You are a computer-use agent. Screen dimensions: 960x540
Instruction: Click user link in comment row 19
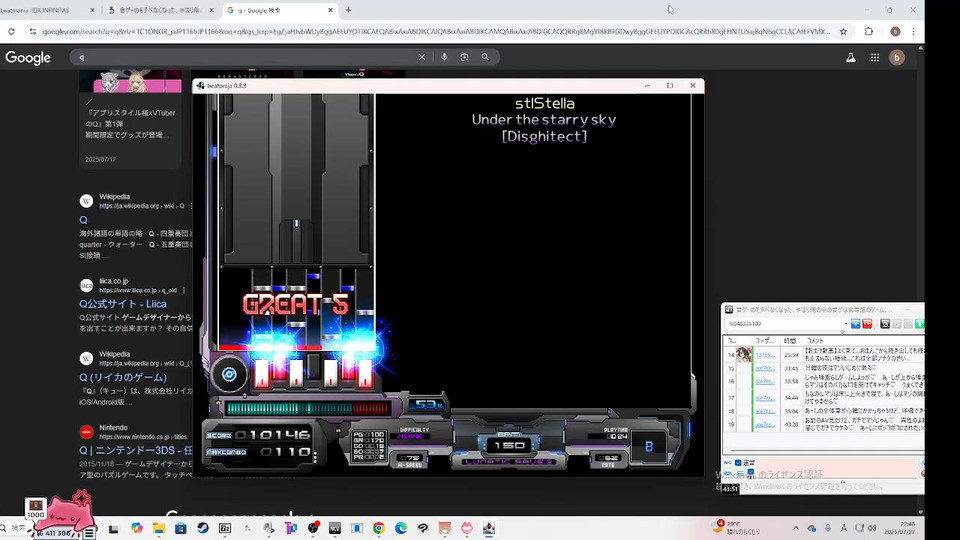point(765,424)
